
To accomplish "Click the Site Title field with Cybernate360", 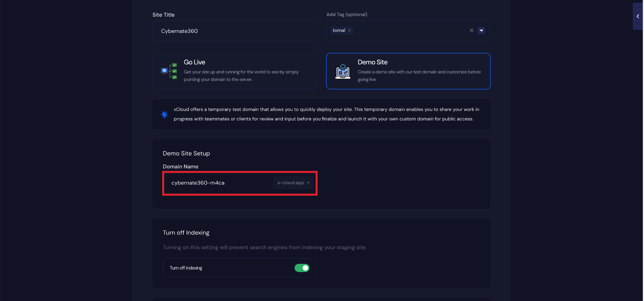I will click(x=234, y=31).
